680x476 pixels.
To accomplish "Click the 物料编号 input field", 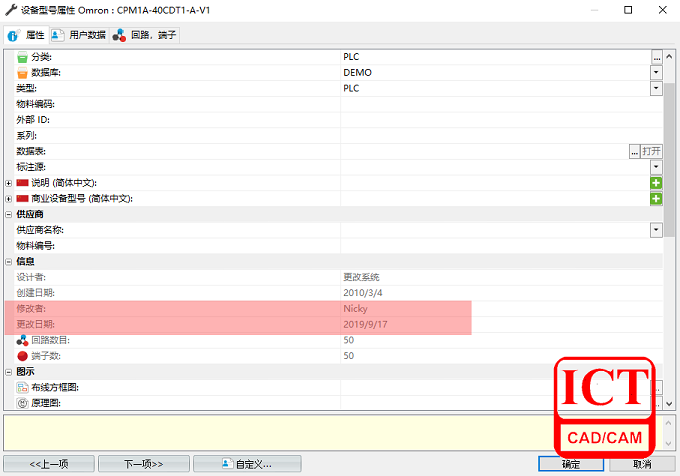I will click(501, 246).
